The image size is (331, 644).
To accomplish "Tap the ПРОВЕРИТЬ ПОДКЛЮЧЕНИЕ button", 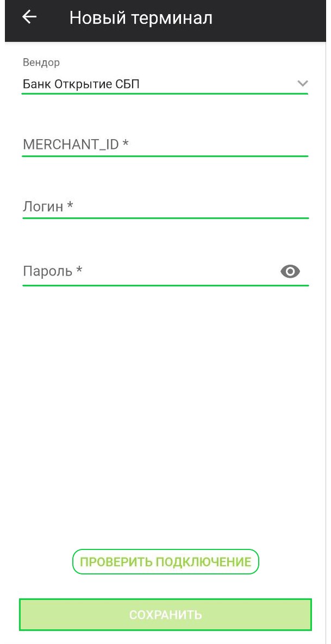I will click(165, 561).
